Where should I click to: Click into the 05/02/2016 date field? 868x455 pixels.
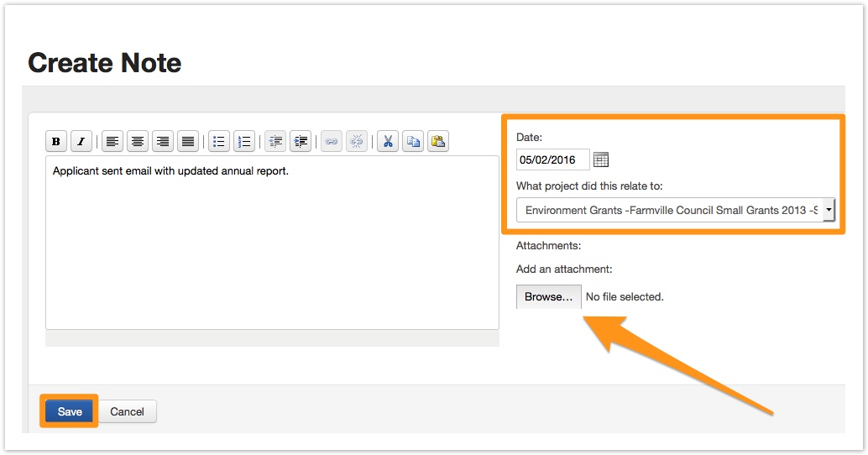pyautogui.click(x=552, y=160)
